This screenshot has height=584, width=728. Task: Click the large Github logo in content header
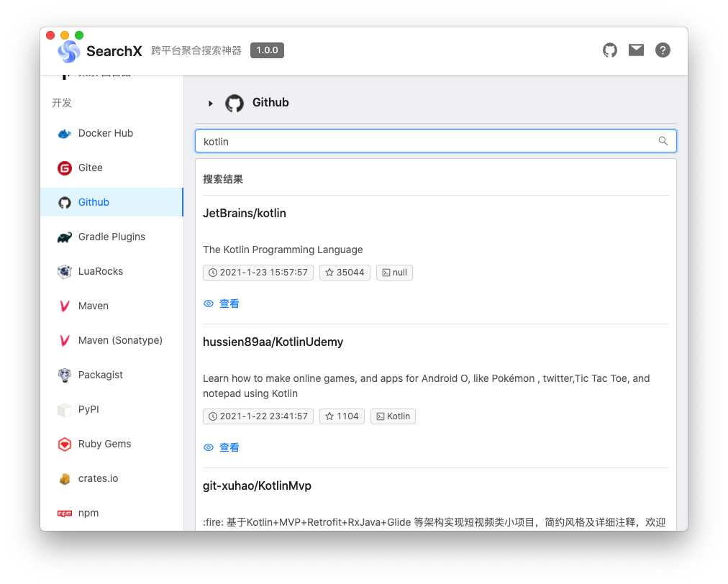235,103
